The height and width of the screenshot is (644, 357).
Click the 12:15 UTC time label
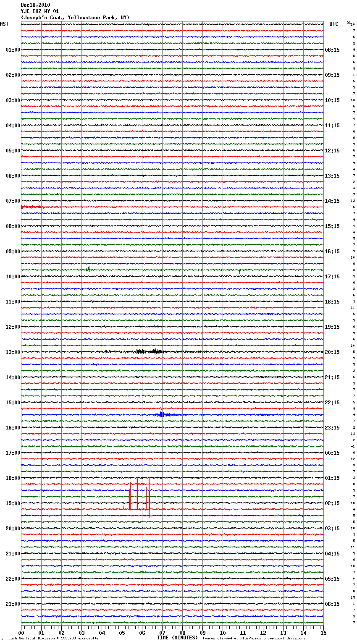tap(332, 151)
